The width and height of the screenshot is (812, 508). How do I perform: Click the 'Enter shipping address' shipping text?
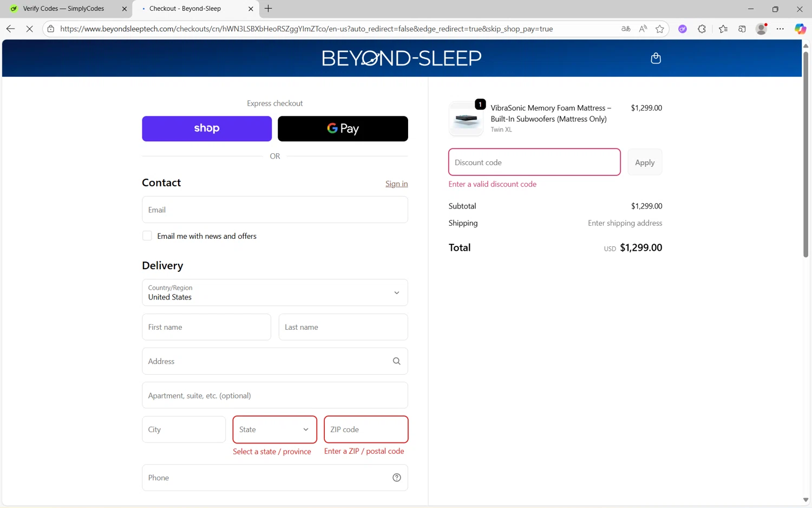[625, 223]
